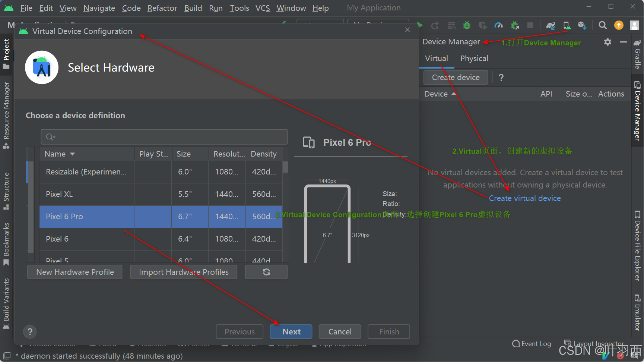
Task: Click the Size column header in hardware table
Action: point(190,154)
